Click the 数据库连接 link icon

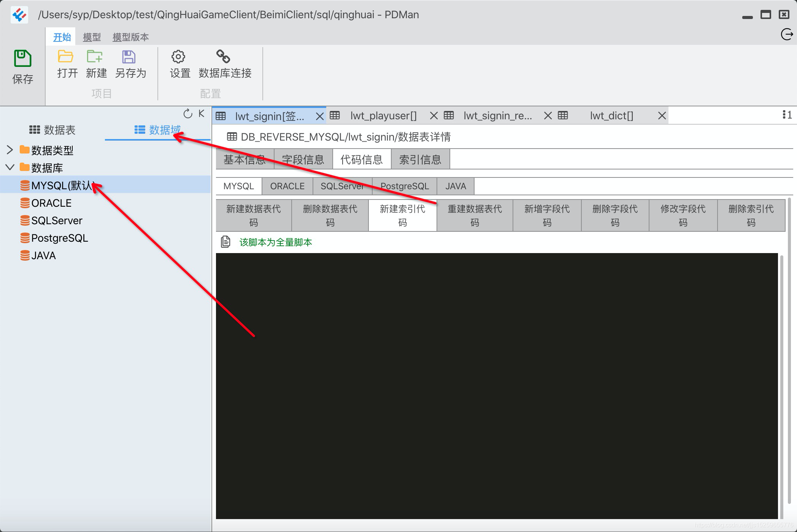point(223,57)
